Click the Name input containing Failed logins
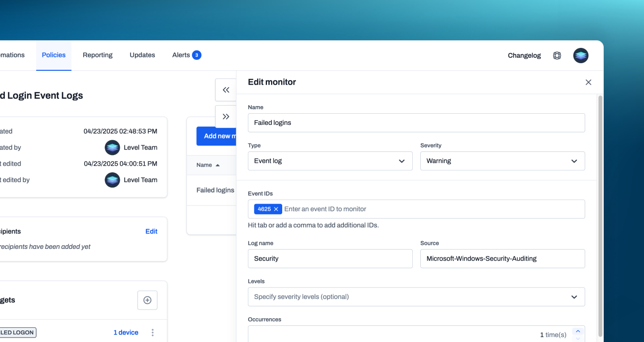 click(x=416, y=123)
